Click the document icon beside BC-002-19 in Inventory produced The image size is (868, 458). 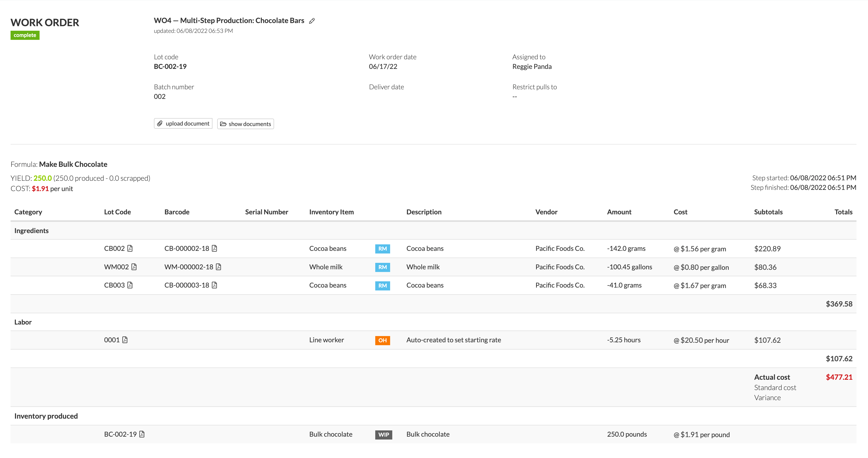pos(142,434)
